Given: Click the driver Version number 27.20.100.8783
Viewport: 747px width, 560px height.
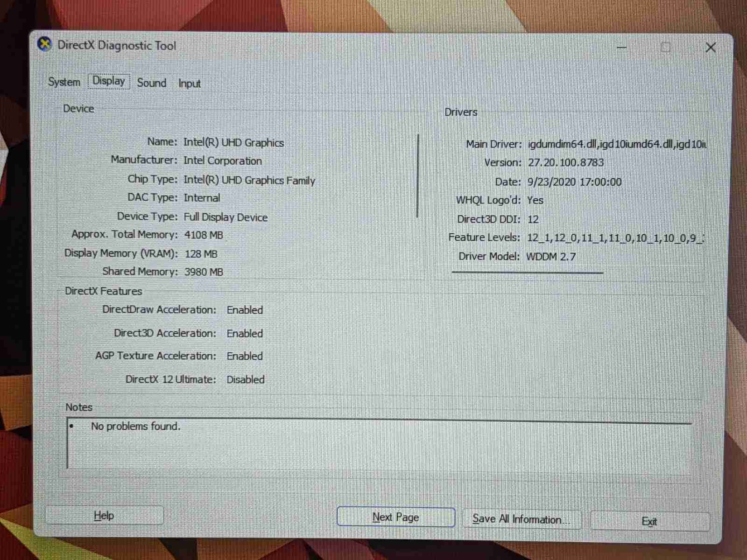Looking at the screenshot, I should coord(566,162).
